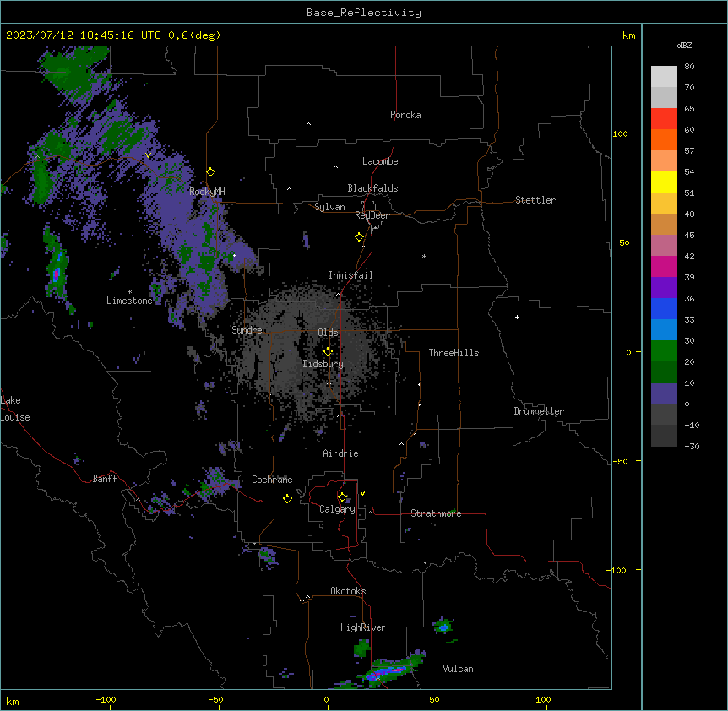The height and width of the screenshot is (711, 728).
Task: Pick the dark green 10-20 dBZ swatch
Action: pos(664,372)
